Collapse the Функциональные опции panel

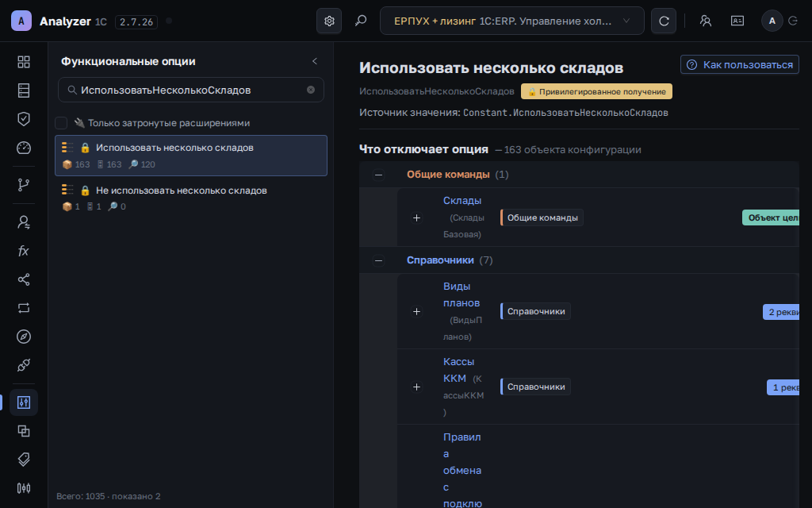point(314,61)
